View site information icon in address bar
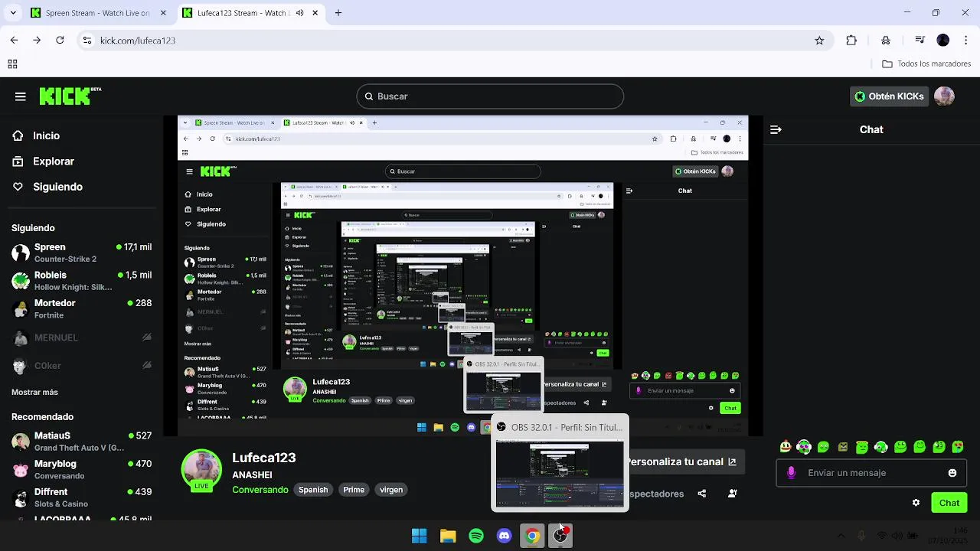 pos(87,41)
